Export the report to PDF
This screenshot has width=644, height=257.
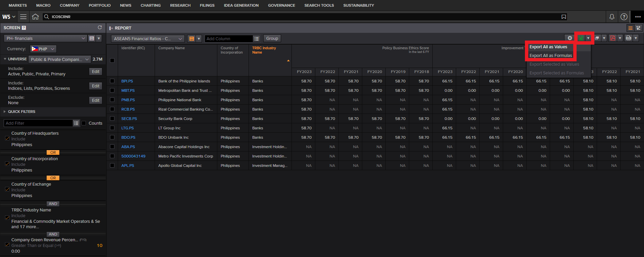[x=613, y=38]
